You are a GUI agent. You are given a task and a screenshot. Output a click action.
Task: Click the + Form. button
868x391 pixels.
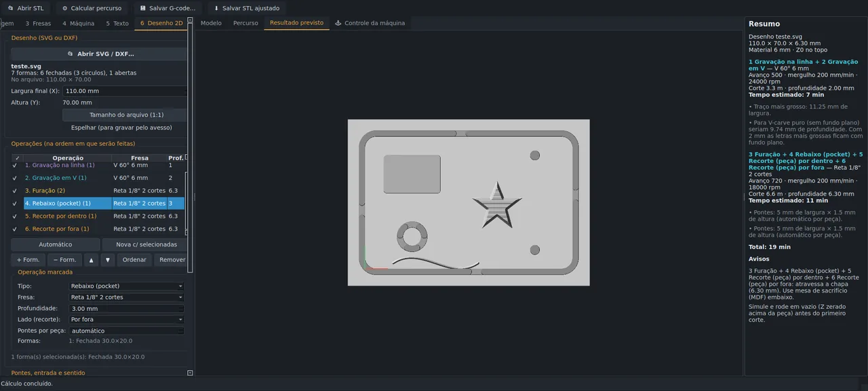(x=28, y=260)
